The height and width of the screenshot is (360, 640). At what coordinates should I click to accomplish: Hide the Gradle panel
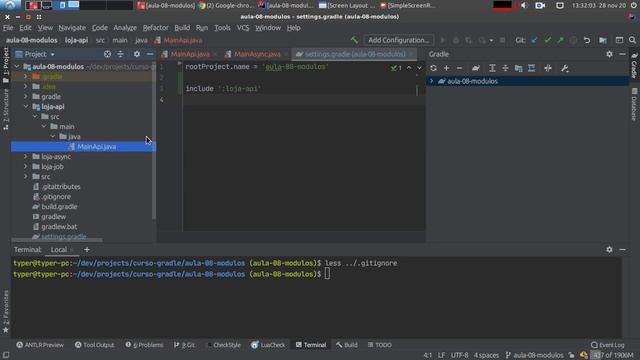(622, 54)
